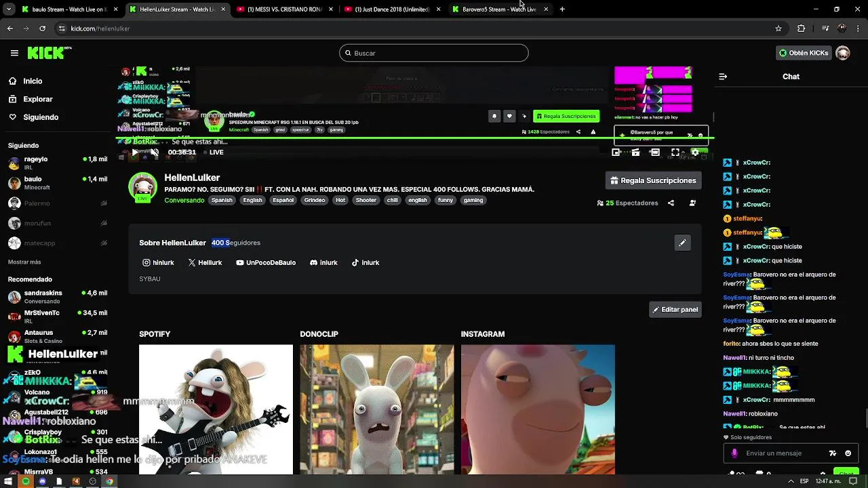868x488 pixels.
Task: Switch to Just Dance 2018 tab
Action: point(392,9)
